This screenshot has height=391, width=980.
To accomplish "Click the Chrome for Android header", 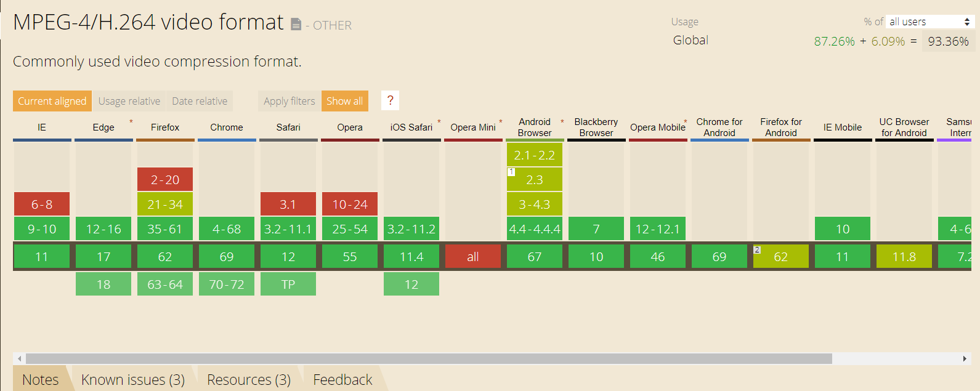I will [719, 127].
